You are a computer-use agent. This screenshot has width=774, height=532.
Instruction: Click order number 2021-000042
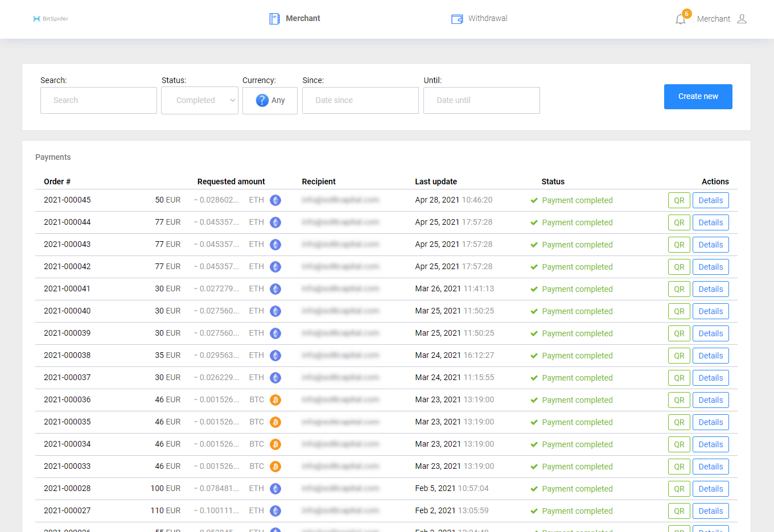[67, 266]
